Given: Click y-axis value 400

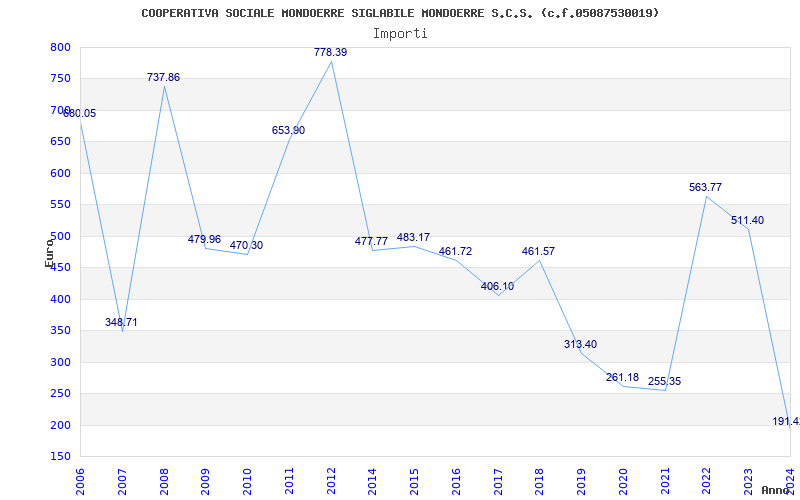Looking at the screenshot, I should tap(60, 299).
